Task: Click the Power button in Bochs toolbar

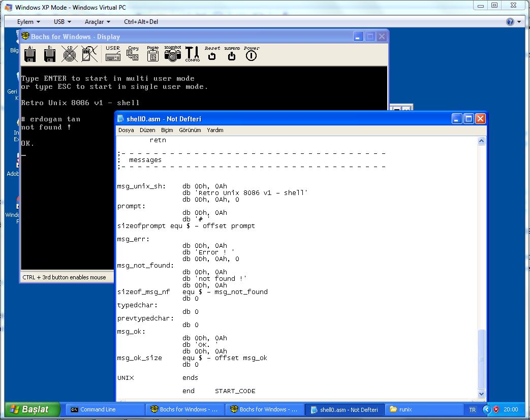Action: 251,53
